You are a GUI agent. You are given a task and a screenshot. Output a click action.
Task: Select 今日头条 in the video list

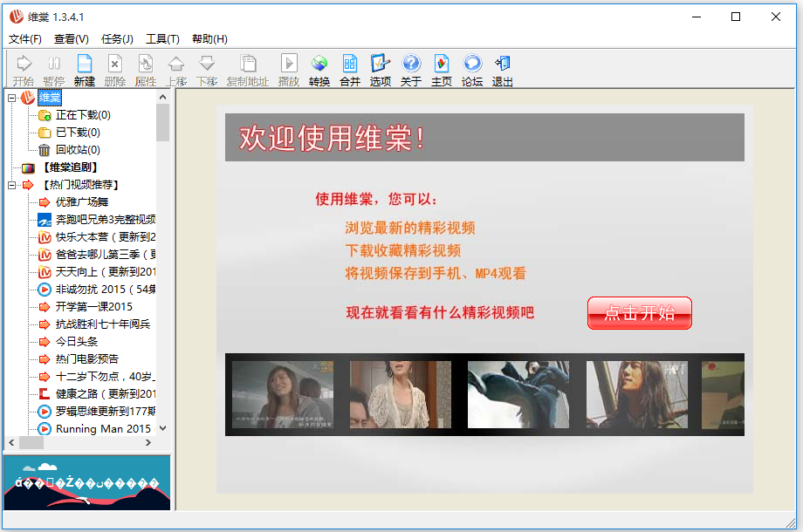(77, 342)
